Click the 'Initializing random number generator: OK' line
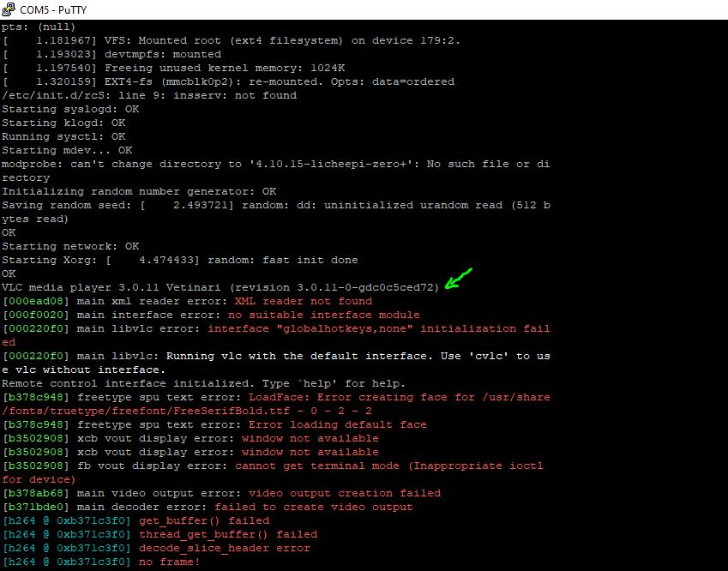728x571 pixels. pos(139,192)
